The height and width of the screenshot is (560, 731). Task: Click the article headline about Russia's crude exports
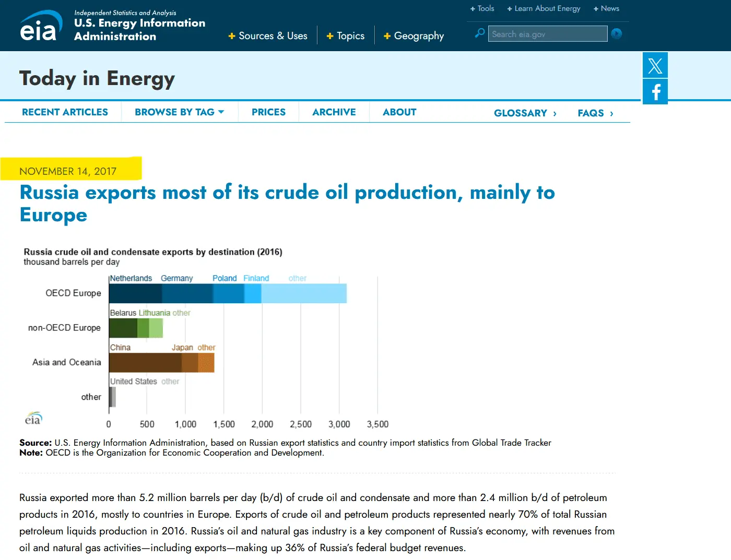click(287, 204)
